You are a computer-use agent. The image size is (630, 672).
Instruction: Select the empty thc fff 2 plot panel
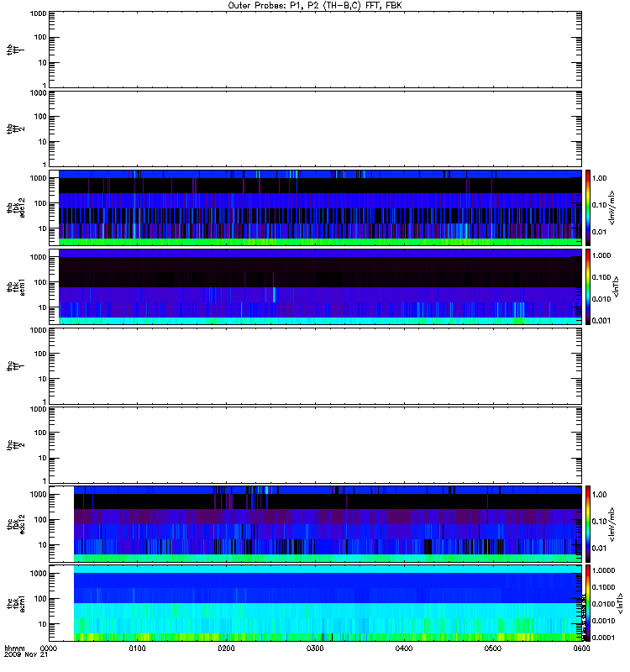316,445
